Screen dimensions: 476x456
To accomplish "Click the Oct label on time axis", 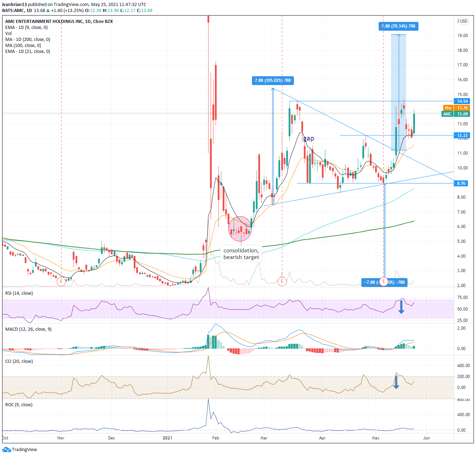I will coord(5,438).
